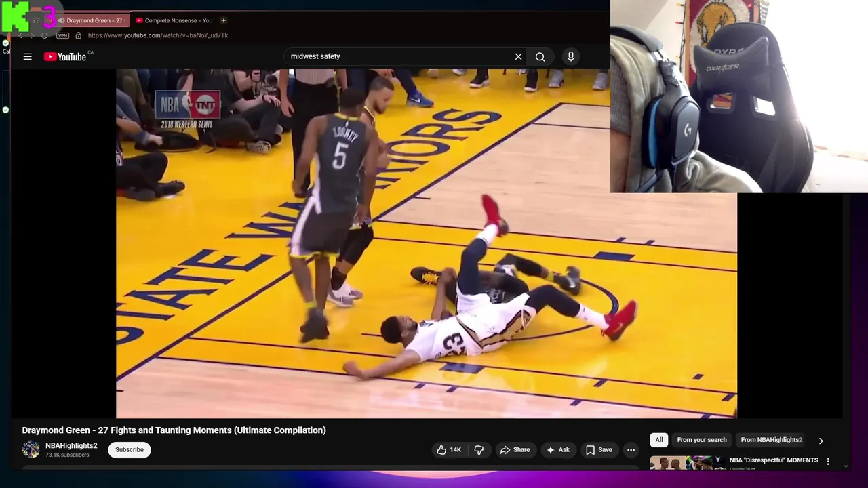Select the 'All' filter chip
Image resolution: width=868 pixels, height=488 pixels.
pyautogui.click(x=658, y=440)
